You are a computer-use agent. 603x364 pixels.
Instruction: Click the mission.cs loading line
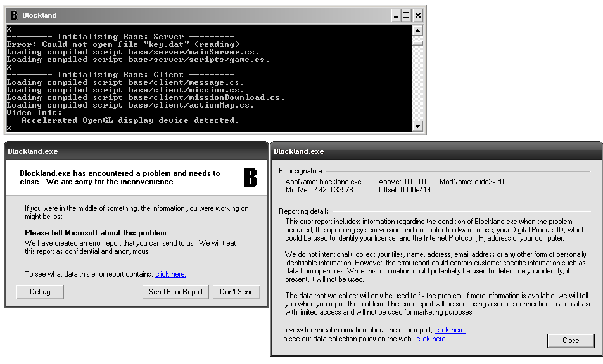tap(125, 90)
